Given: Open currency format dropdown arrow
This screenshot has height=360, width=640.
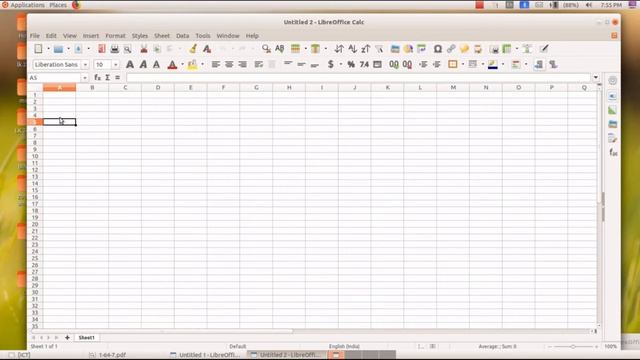Looking at the screenshot, I should click(341, 64).
